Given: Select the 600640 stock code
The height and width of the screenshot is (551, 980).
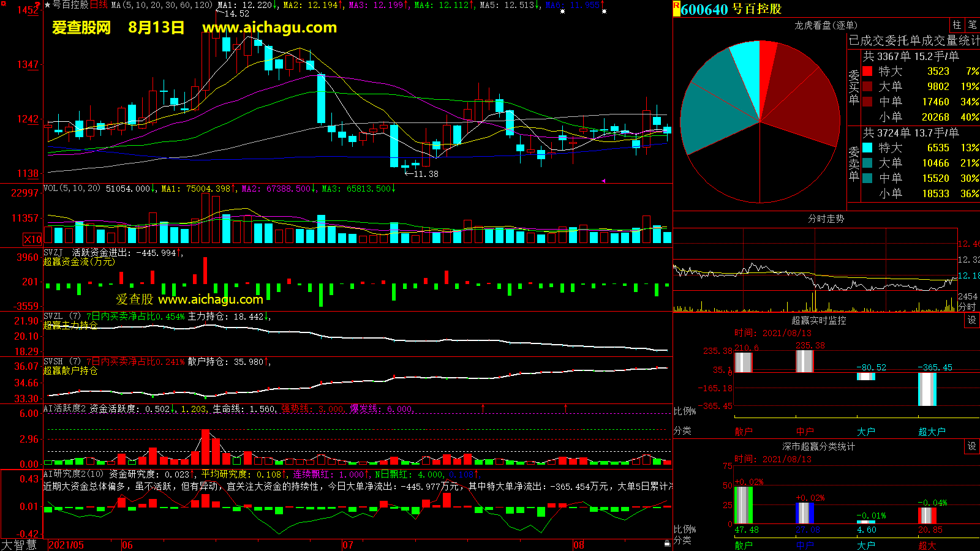Looking at the screenshot, I should tap(704, 9).
